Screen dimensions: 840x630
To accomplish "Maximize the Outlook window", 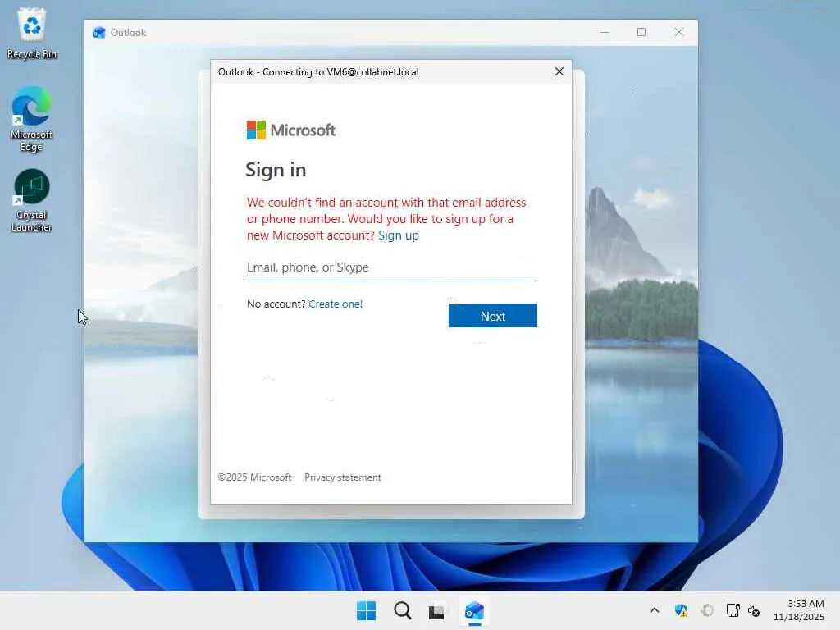I will [641, 32].
